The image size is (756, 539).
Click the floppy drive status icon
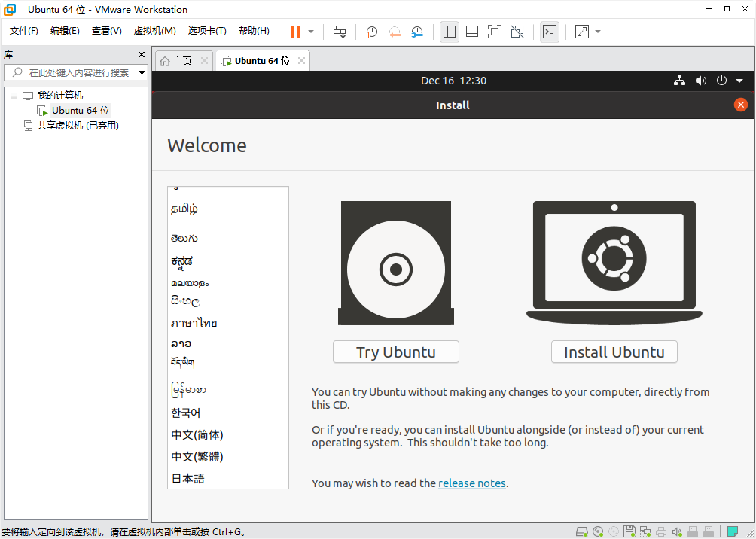click(629, 531)
